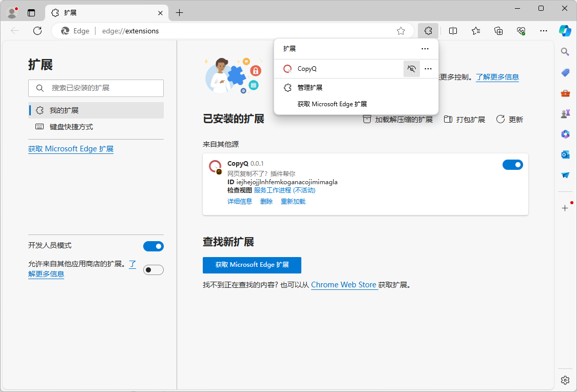
Task: Open the sidebar Drop paper plane
Action: point(565,175)
